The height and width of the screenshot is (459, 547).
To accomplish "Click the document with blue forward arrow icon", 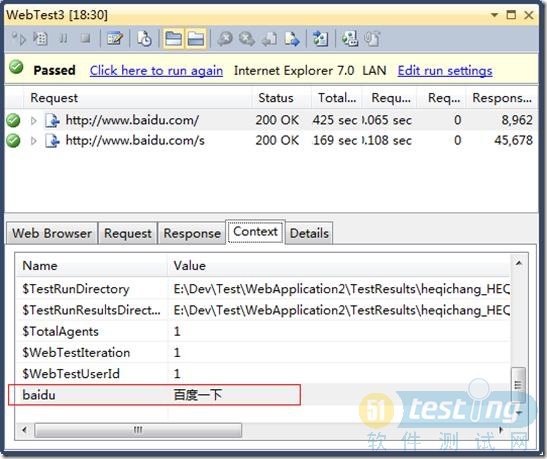I will point(292,38).
